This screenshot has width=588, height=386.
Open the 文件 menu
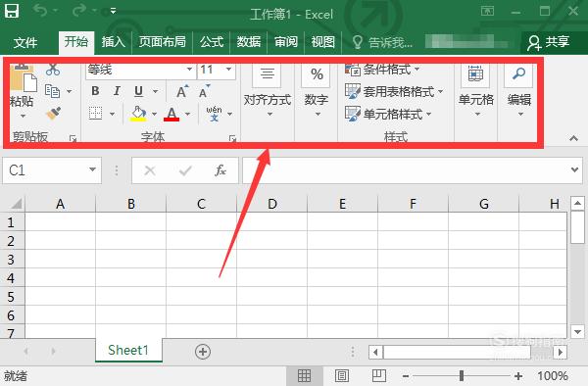(25, 42)
